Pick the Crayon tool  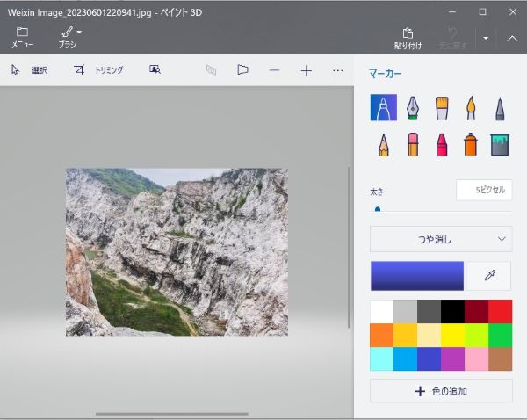[x=442, y=144]
